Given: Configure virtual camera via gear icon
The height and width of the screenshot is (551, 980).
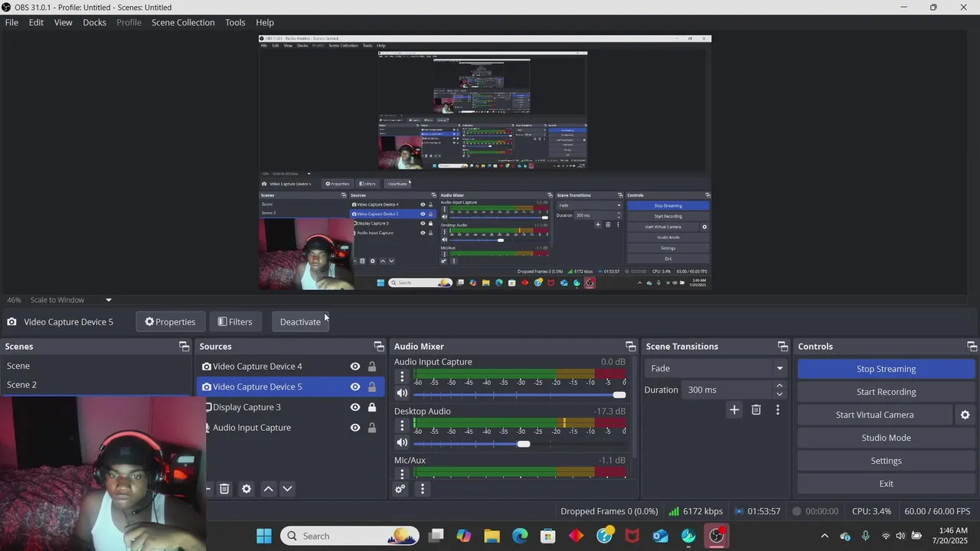Looking at the screenshot, I should point(965,415).
